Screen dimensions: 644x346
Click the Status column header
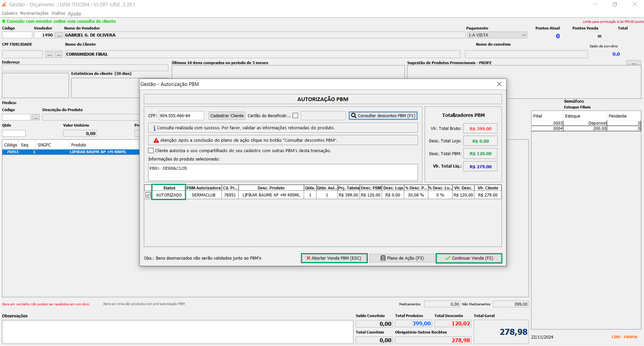click(x=169, y=188)
